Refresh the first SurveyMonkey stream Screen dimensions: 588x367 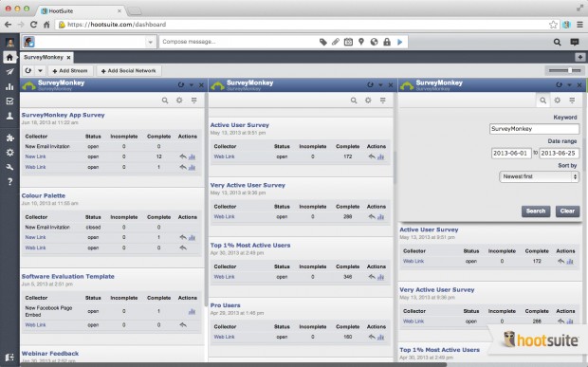(181, 85)
